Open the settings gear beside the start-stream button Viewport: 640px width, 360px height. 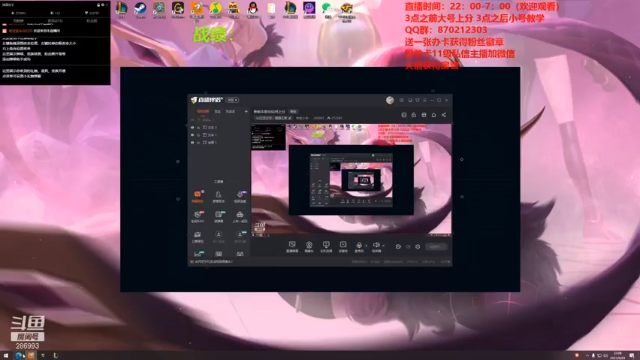tap(418, 247)
